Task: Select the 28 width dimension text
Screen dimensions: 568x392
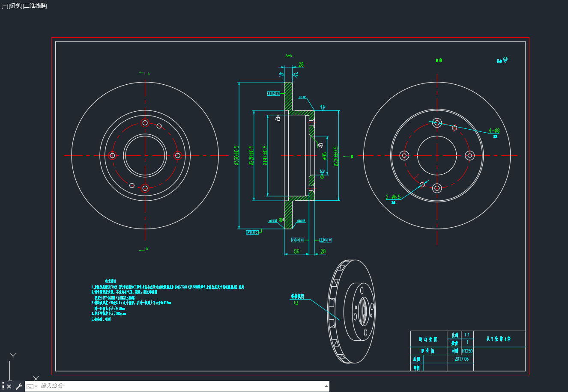Action: (x=301, y=65)
